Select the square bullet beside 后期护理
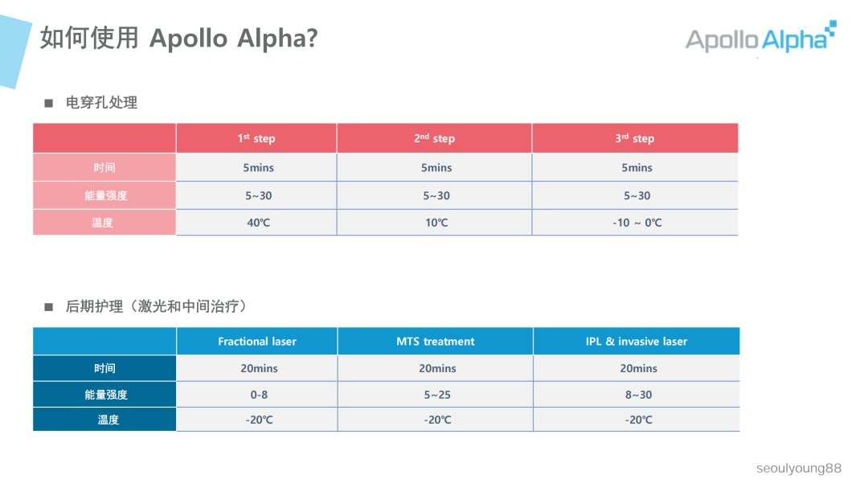The width and height of the screenshot is (868, 488). pos(49,307)
